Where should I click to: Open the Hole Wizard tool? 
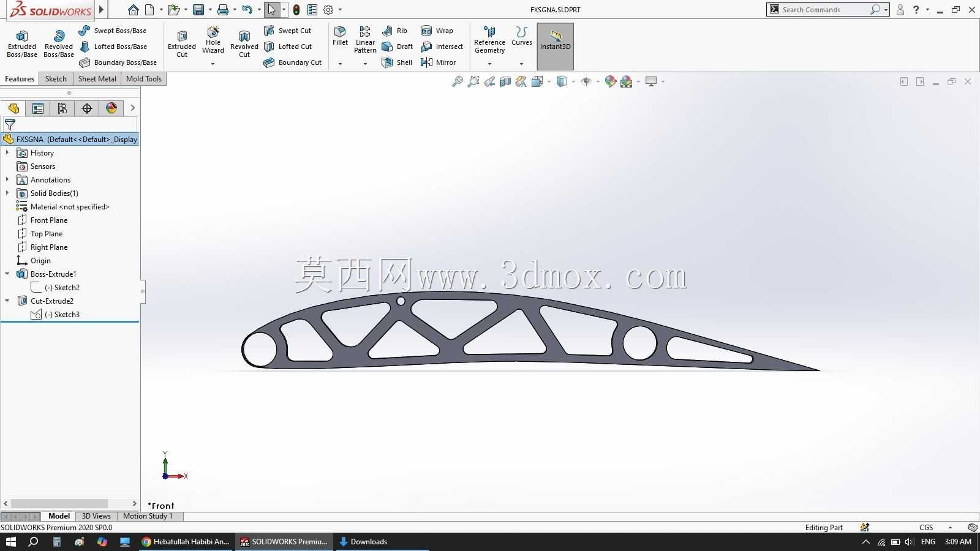[213, 40]
